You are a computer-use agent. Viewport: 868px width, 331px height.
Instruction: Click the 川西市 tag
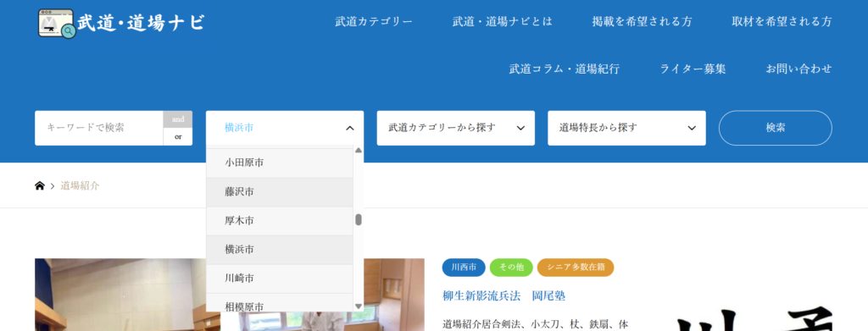pyautogui.click(x=464, y=268)
